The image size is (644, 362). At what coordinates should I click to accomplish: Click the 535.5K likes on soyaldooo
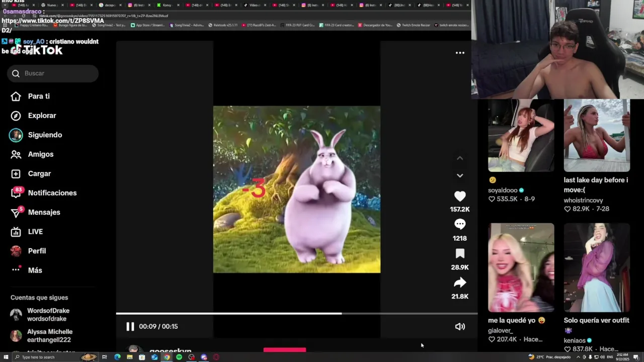[503, 199]
